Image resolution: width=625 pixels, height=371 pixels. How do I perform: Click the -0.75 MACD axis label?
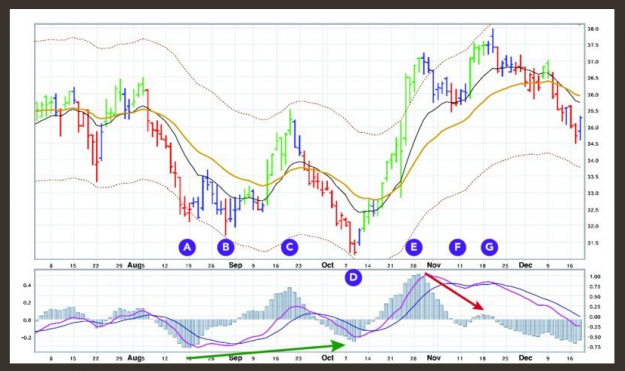pyautogui.click(x=594, y=347)
